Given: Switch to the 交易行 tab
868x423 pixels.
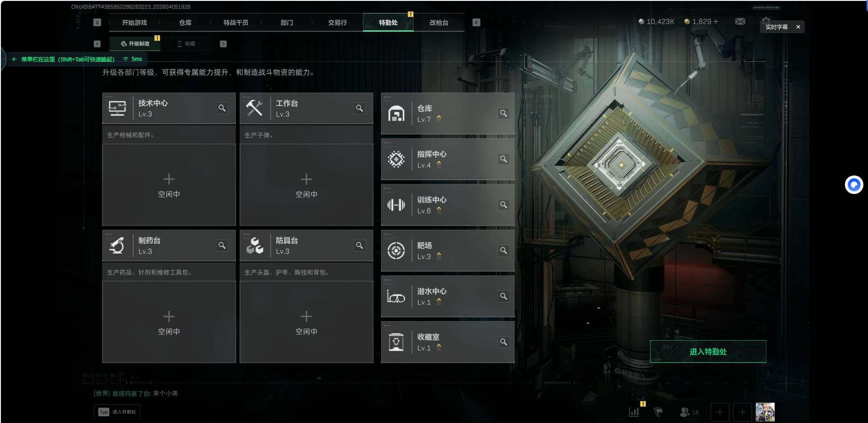Looking at the screenshot, I should pyautogui.click(x=337, y=23).
